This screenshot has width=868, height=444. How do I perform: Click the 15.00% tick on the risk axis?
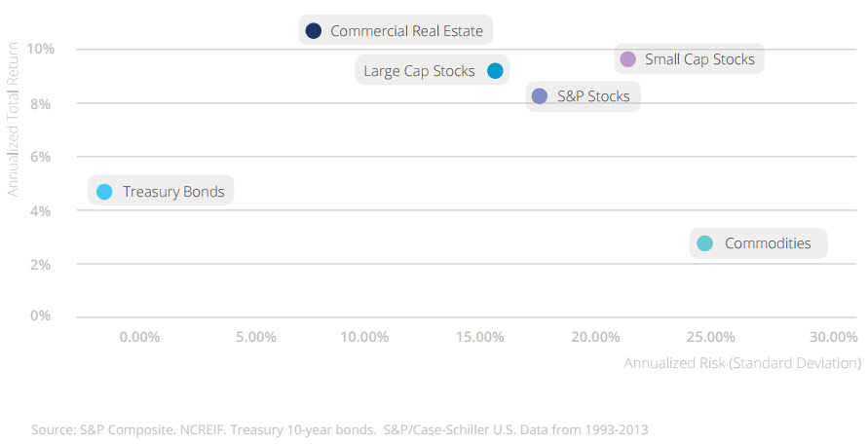[x=479, y=337]
